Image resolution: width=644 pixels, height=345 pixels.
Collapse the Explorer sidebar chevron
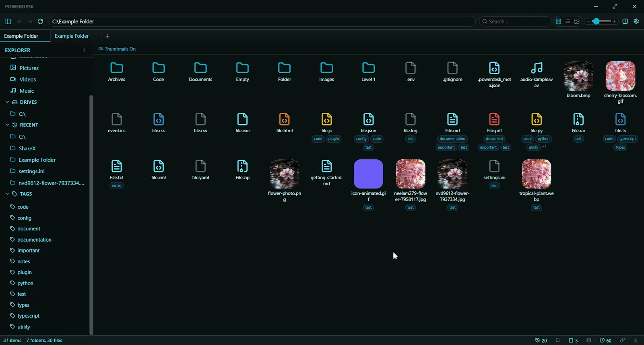pyautogui.click(x=84, y=50)
